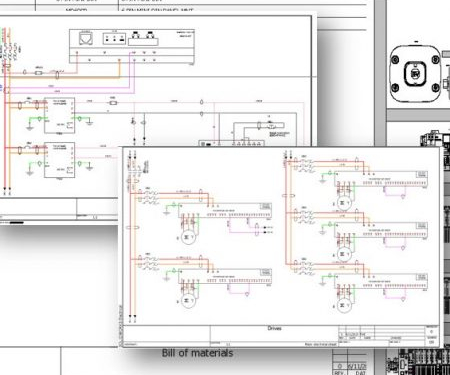
Task: Click the three-terminal block inside the top module
Action: pyautogui.click(x=114, y=38)
